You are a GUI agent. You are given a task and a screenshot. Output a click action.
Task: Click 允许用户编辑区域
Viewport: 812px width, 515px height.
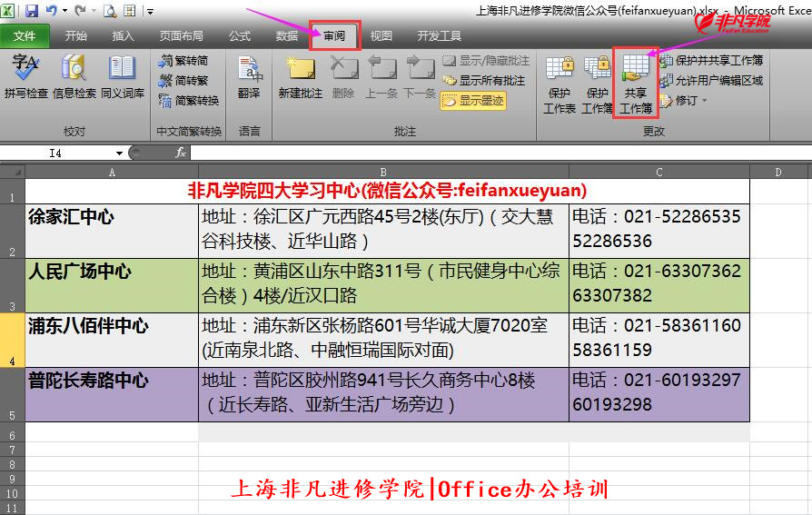click(711, 80)
